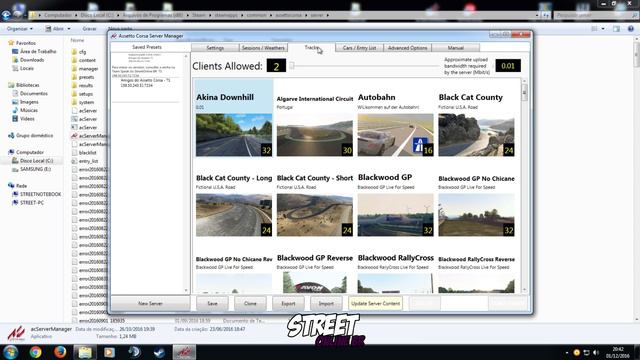Open the Cars / Entry List tab
This screenshot has width=640, height=360.
359,48
